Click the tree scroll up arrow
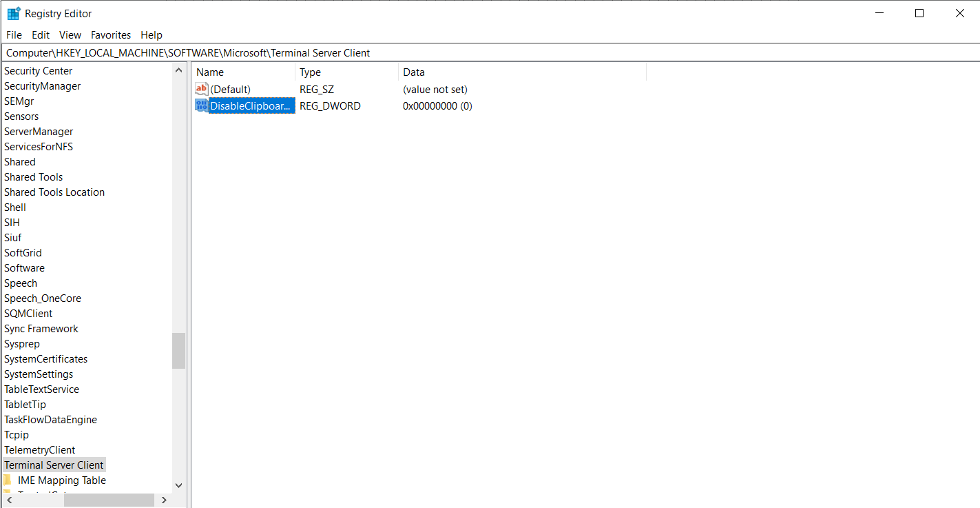Screen dimensions: 980x508 point(179,70)
